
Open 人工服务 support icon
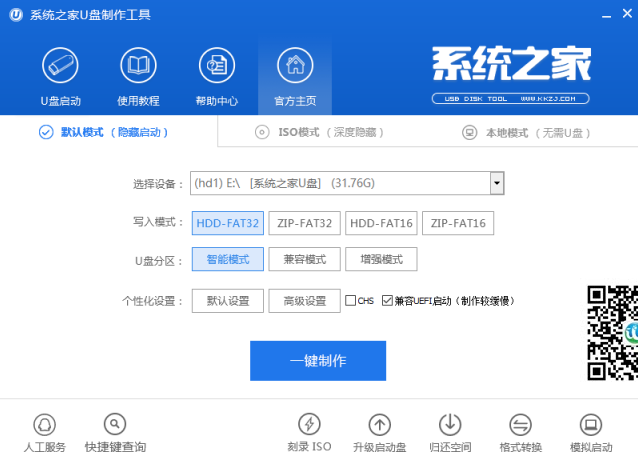[44, 424]
